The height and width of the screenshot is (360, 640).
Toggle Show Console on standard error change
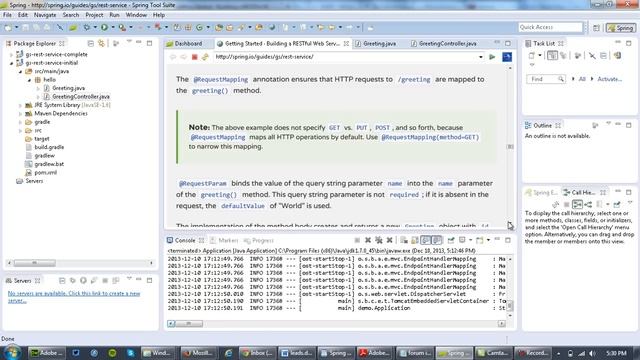point(437,240)
